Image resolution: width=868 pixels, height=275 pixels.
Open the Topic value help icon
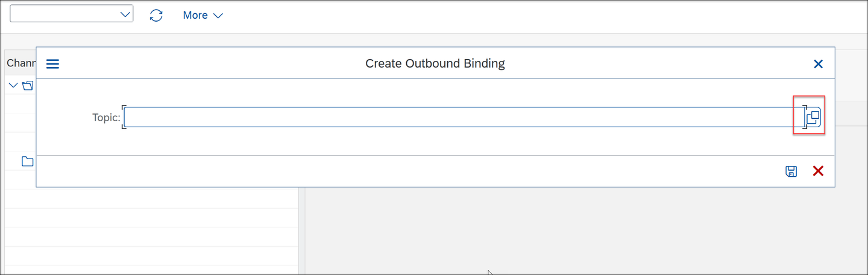click(x=813, y=117)
